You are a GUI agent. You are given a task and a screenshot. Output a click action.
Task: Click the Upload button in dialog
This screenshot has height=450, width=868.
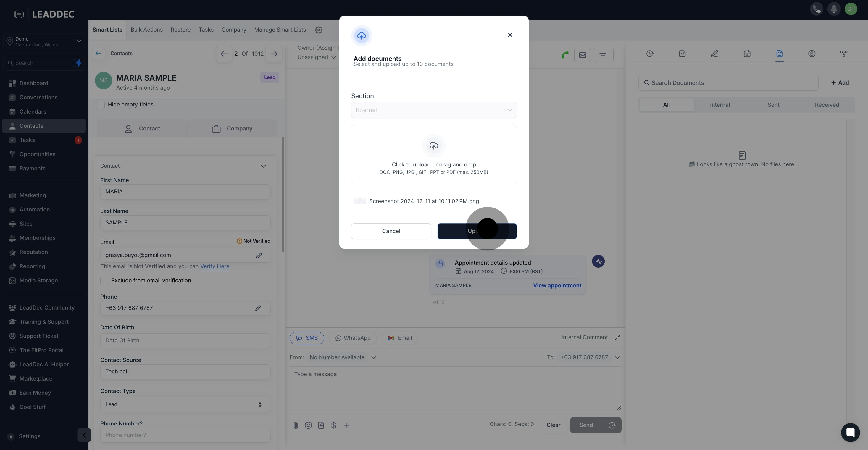click(477, 231)
